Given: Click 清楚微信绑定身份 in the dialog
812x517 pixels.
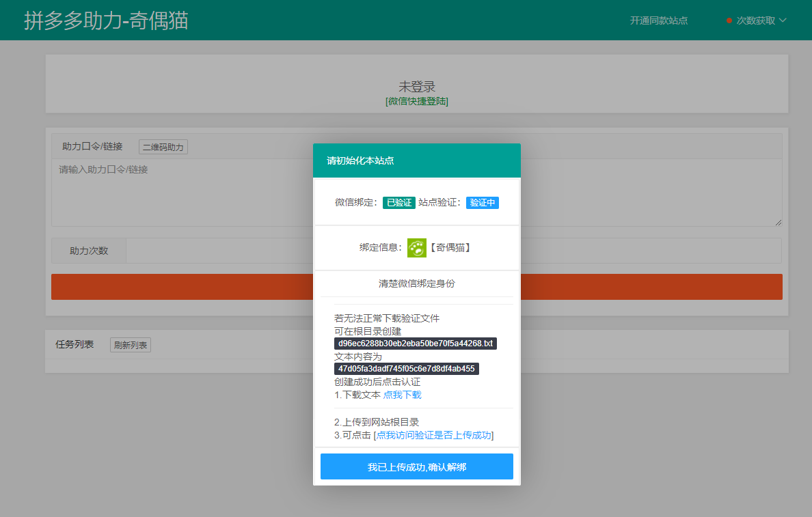Looking at the screenshot, I should (417, 283).
